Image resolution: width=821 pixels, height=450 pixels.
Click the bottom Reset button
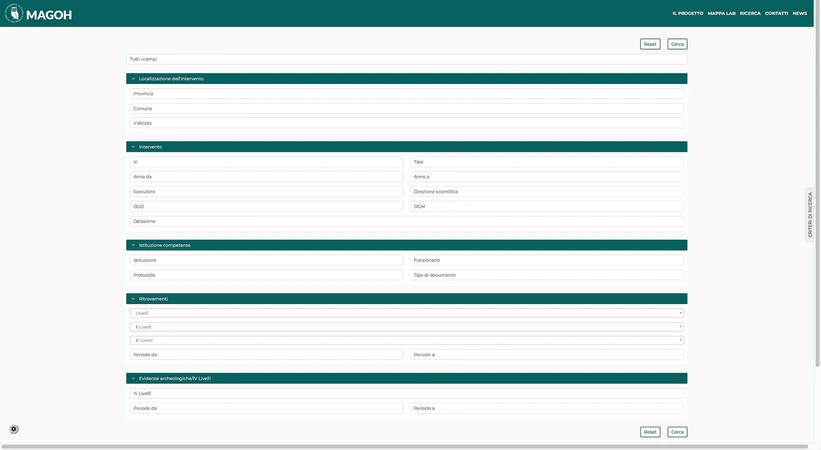pos(650,432)
